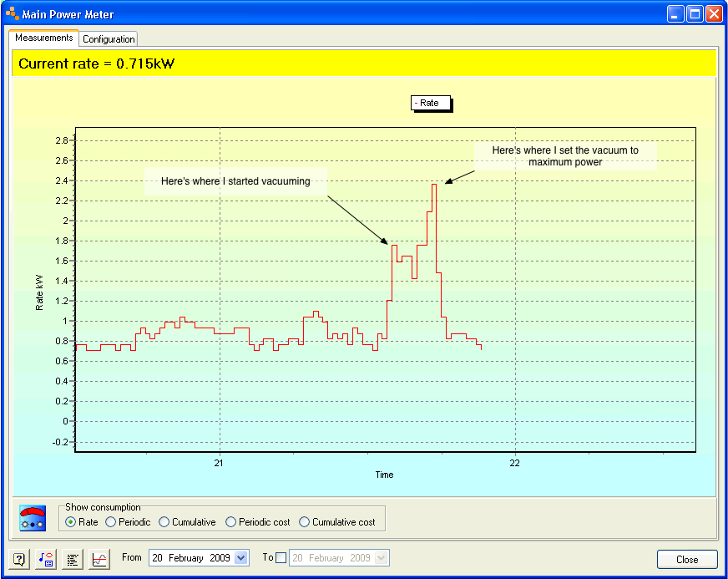Click the Main Power Meter title icon

[x=12, y=14]
